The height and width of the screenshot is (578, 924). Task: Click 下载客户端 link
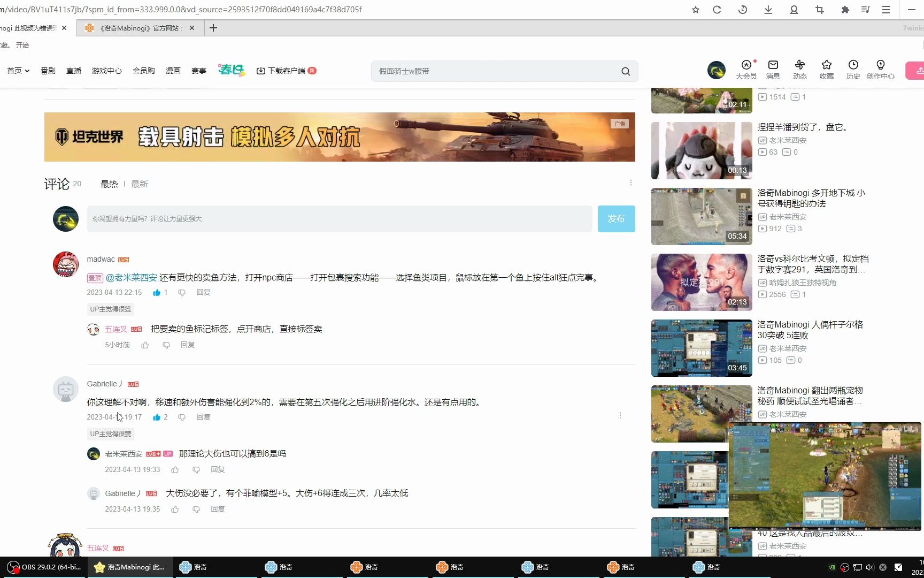coord(286,71)
